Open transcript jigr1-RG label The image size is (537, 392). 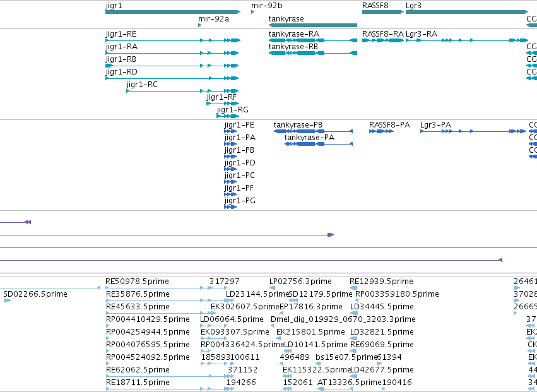[x=233, y=110]
